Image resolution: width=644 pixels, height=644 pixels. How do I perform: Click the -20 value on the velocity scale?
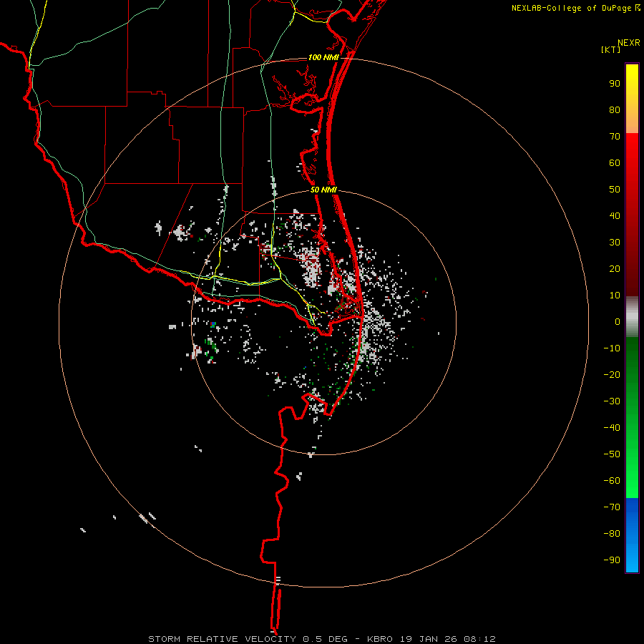tap(612, 375)
